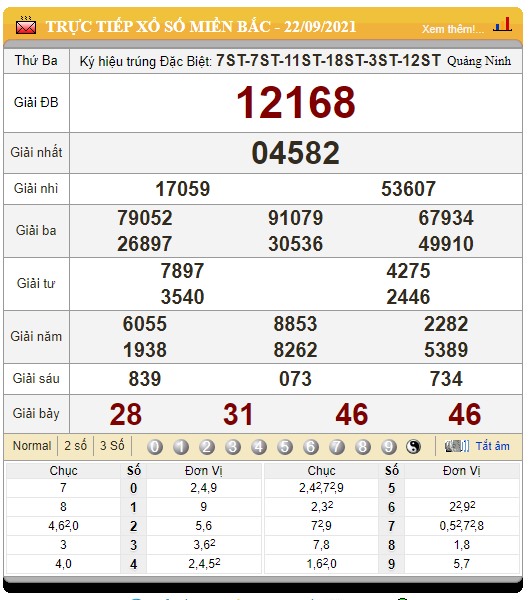The height and width of the screenshot is (600, 532).
Task: Switch to 3 Số display mode
Action: (112, 446)
